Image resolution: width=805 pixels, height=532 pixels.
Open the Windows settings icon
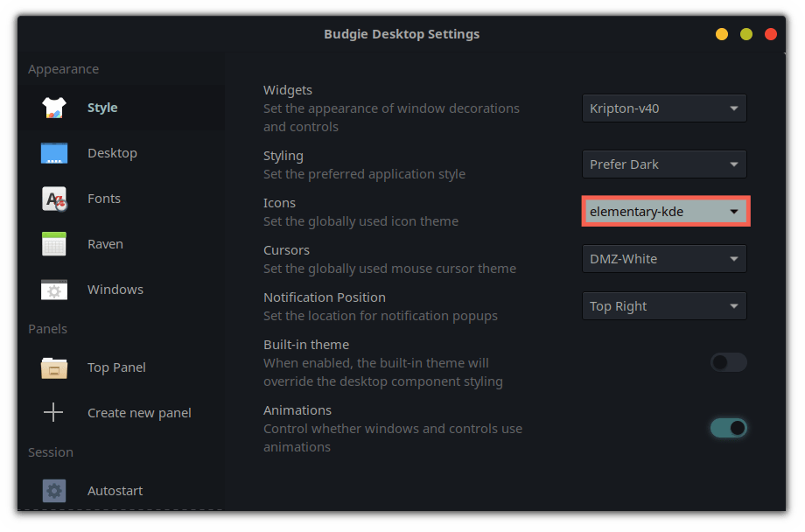point(53,290)
